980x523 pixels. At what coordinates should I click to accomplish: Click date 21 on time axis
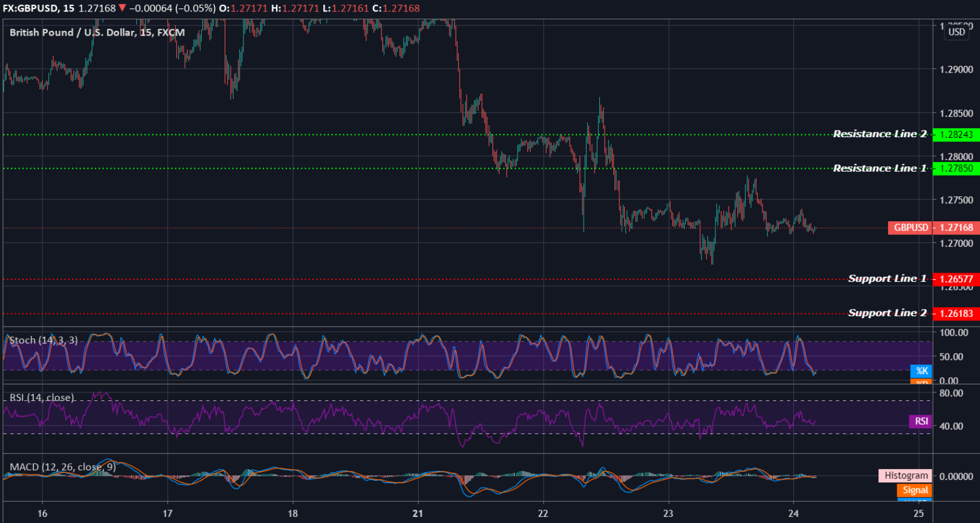(x=418, y=514)
